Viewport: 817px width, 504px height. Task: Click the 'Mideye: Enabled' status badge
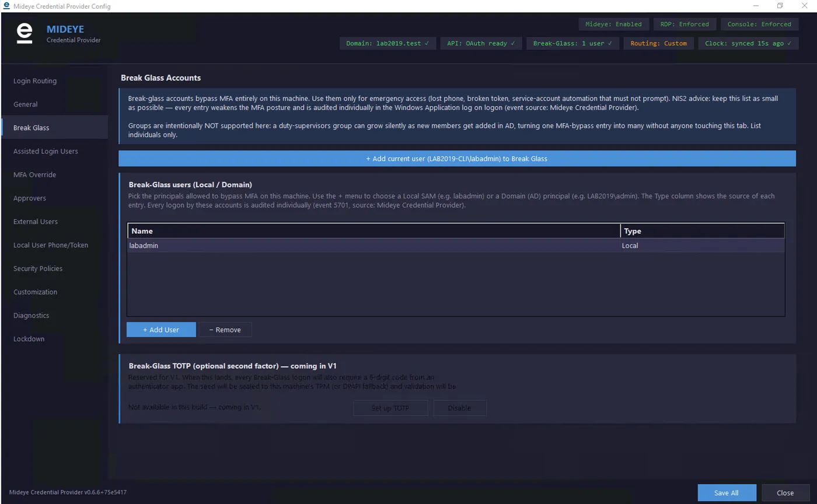(613, 24)
